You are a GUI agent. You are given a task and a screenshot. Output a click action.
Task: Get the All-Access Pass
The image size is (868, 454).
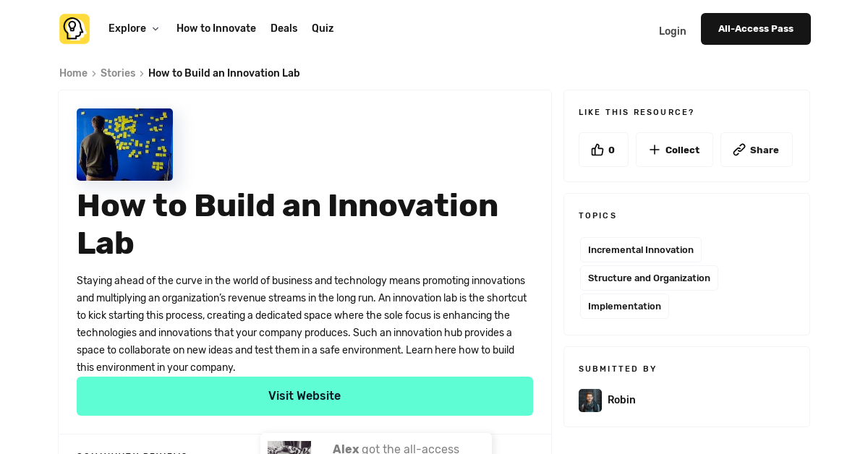pos(755,28)
